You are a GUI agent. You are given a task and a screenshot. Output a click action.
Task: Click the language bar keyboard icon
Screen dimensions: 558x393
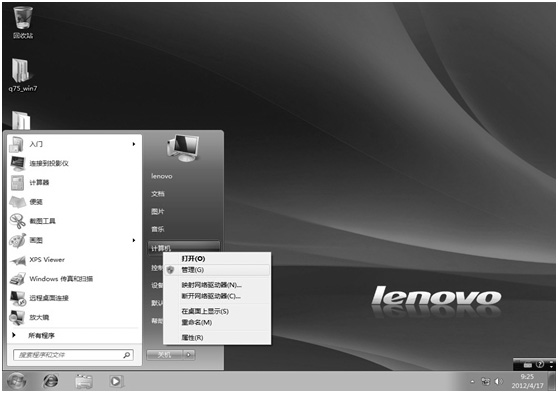point(528,365)
